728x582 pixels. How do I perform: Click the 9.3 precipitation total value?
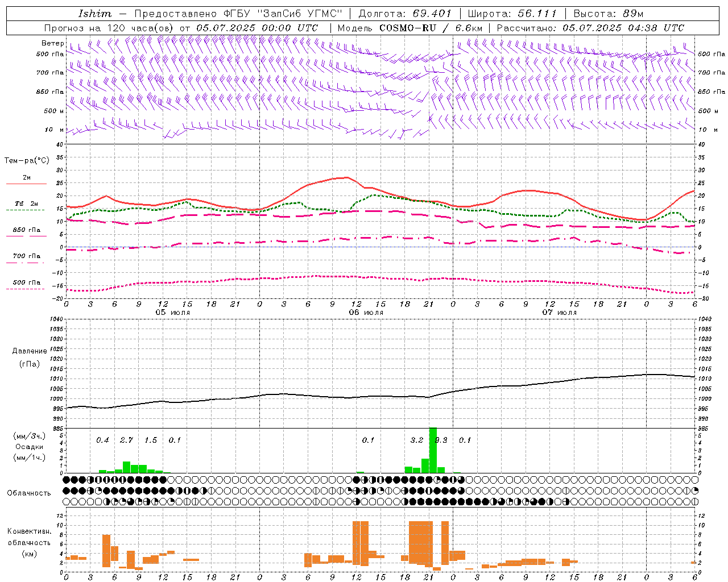pyautogui.click(x=441, y=440)
